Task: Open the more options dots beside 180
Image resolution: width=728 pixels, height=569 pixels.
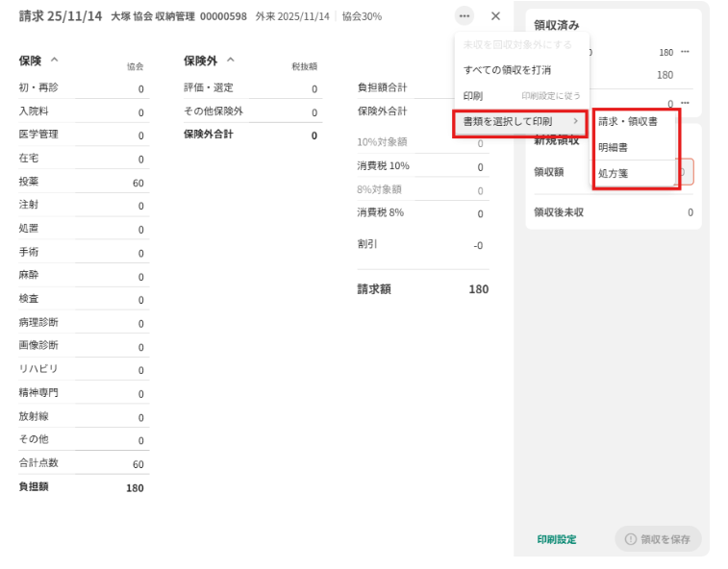Action: point(685,52)
